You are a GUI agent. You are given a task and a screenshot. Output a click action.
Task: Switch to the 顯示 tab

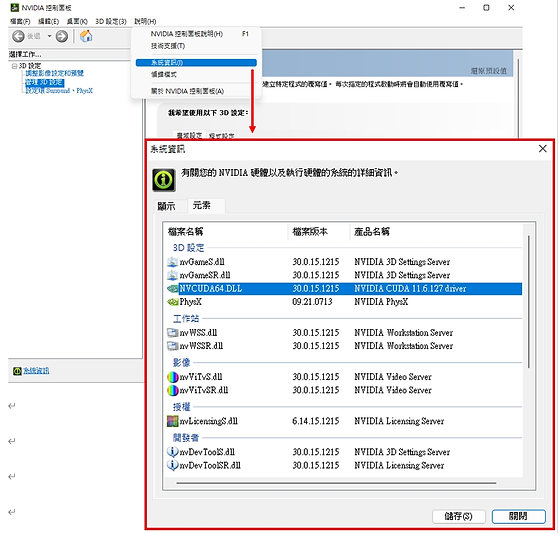point(166,206)
